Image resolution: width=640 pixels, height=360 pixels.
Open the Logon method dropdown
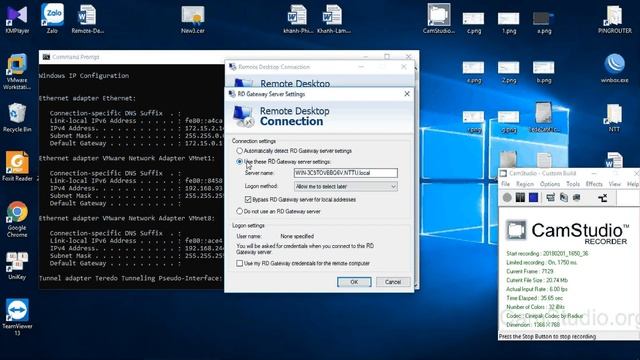[345, 187]
